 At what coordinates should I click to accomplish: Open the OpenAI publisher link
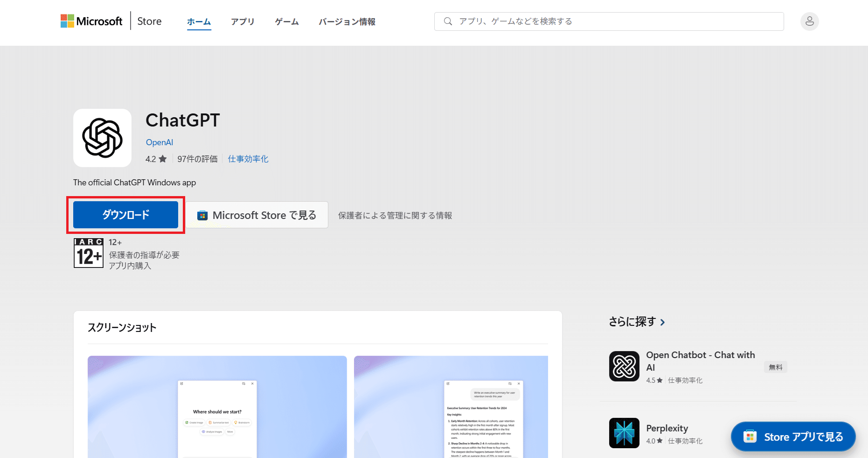coord(160,142)
